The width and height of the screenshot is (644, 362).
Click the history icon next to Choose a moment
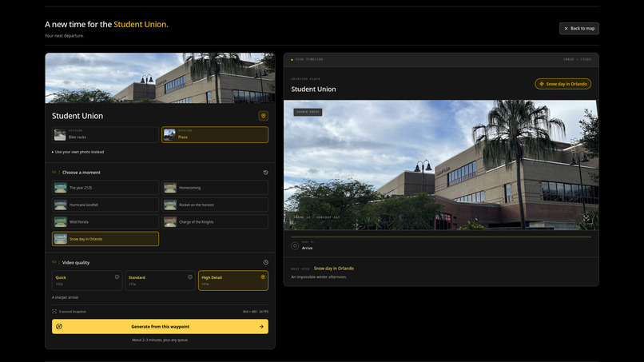266,173
